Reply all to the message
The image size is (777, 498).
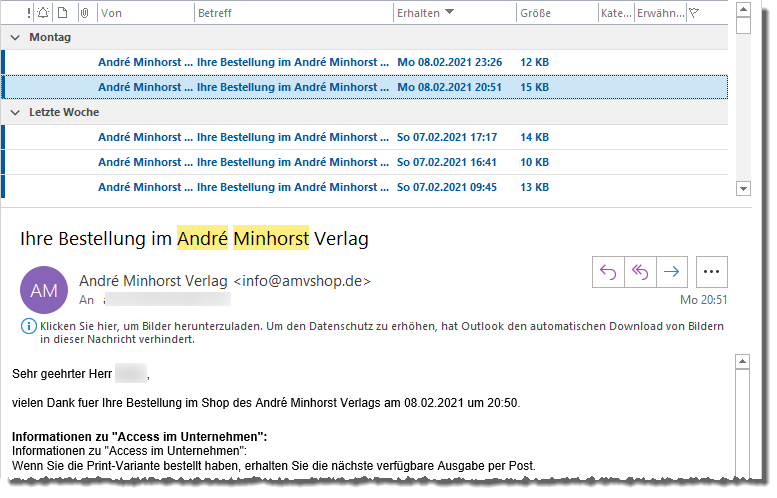click(x=640, y=272)
